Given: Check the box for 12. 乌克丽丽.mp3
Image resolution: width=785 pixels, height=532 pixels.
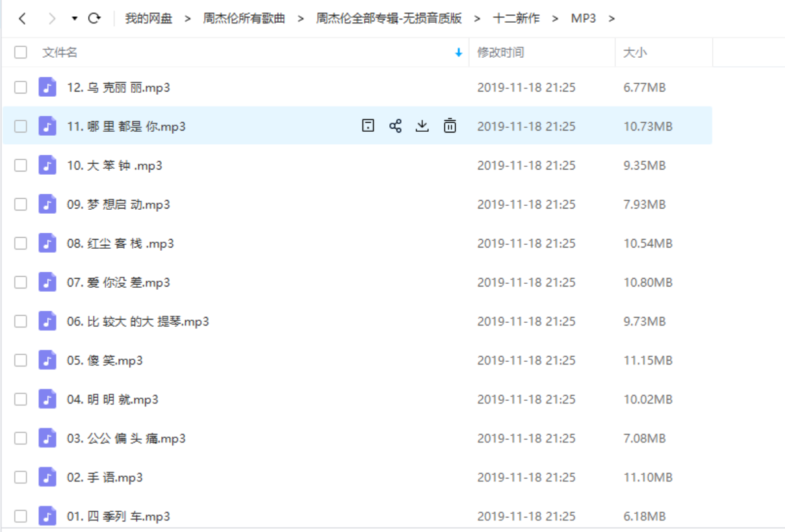Looking at the screenshot, I should [x=21, y=87].
